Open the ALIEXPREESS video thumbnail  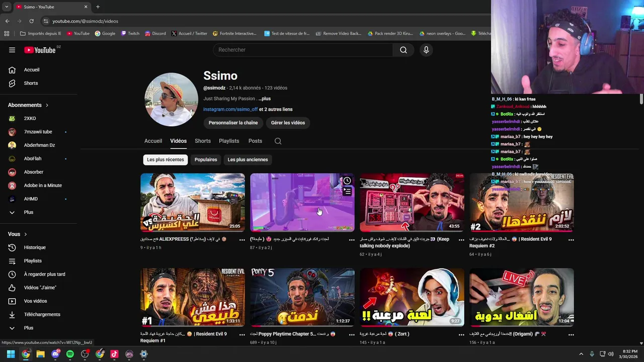point(193,203)
